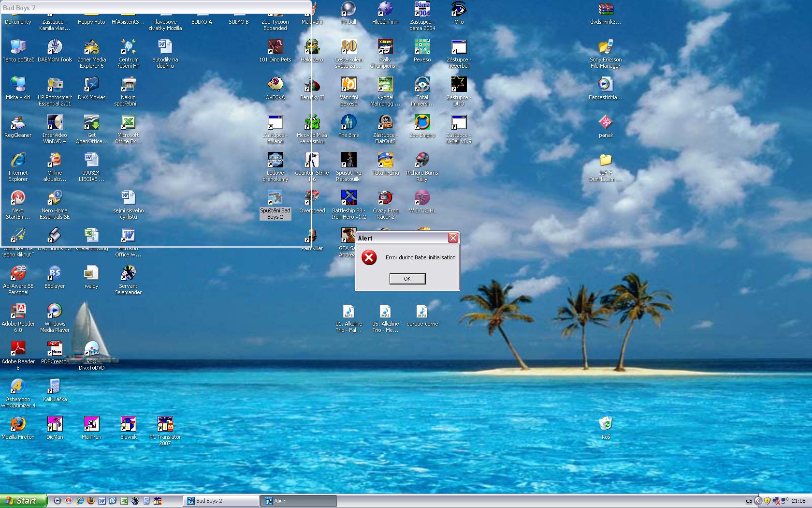Expand hidden system tray icons
The image size is (812, 508).
pyautogui.click(x=758, y=501)
